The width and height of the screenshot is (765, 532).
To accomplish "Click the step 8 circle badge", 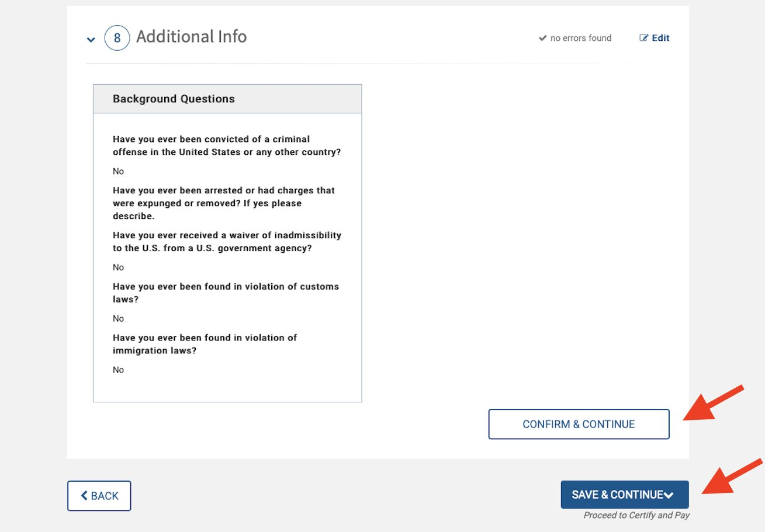I will (x=117, y=38).
